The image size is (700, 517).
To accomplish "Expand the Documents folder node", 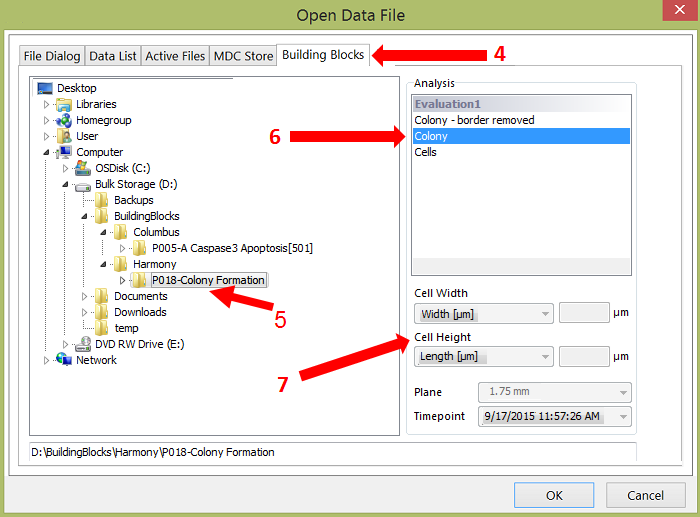I will [x=85, y=296].
